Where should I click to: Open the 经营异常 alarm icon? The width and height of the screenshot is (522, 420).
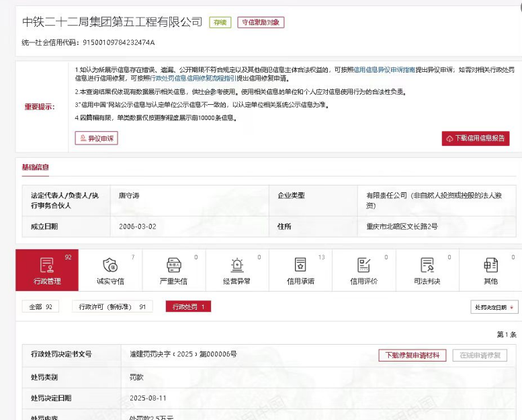[x=237, y=265]
